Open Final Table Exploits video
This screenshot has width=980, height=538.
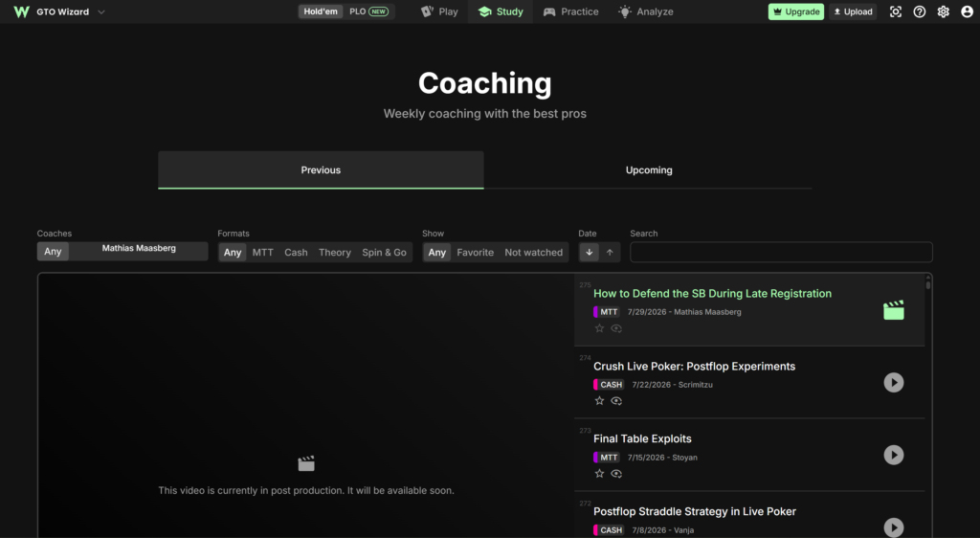point(642,438)
